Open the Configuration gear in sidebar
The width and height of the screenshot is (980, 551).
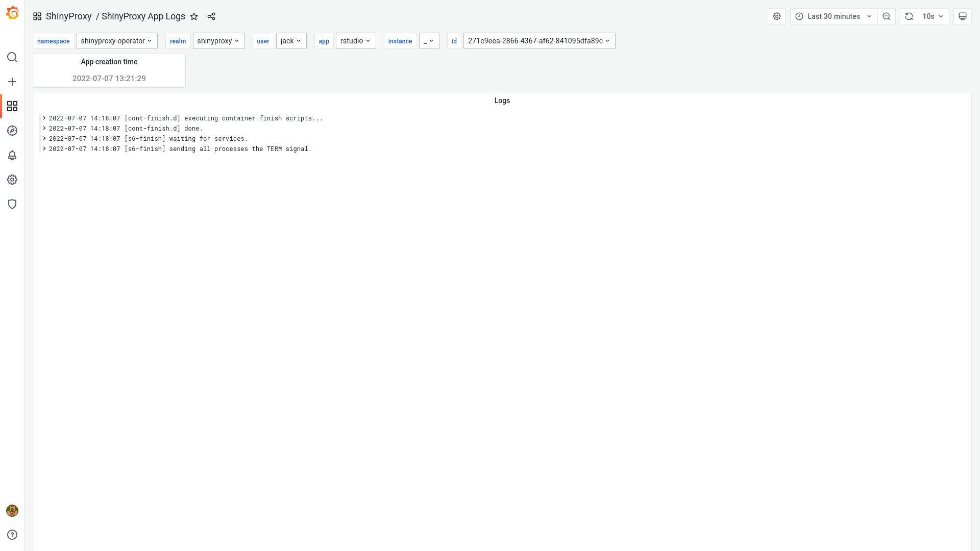(12, 180)
